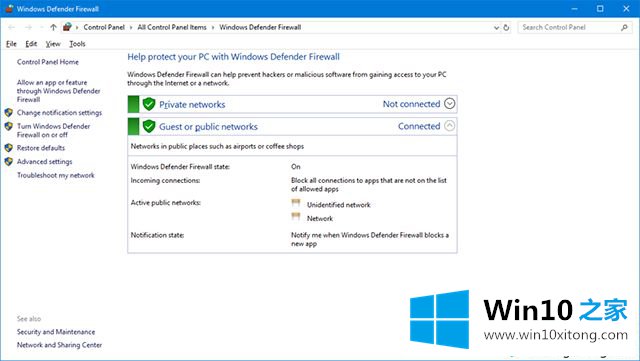
Task: Click the Guest or public networks heading
Action: (x=209, y=127)
